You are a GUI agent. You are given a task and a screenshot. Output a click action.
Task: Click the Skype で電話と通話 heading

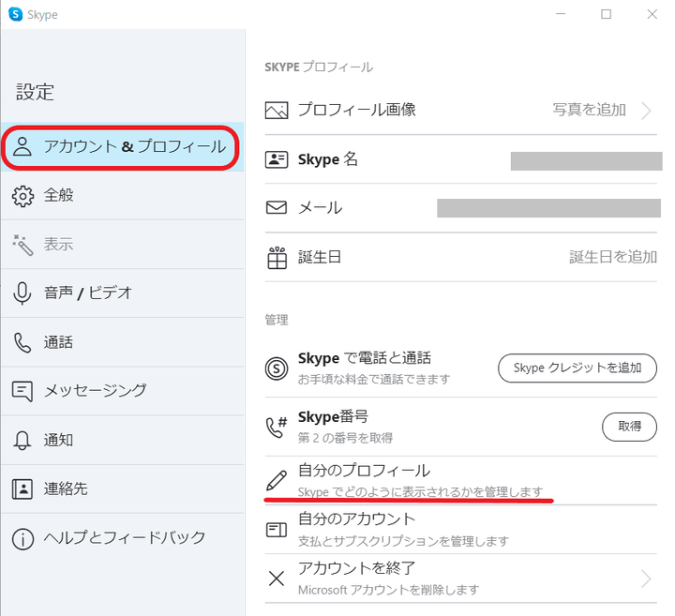[364, 358]
